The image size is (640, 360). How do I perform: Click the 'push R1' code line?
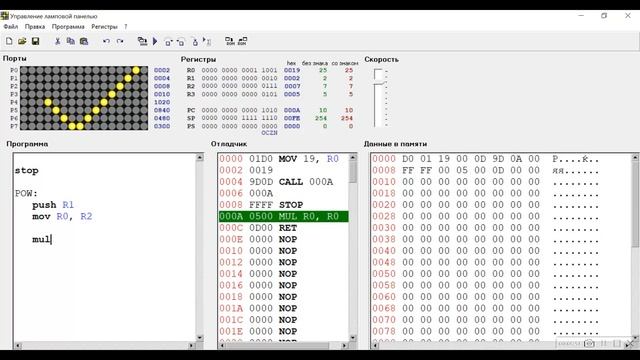tap(53, 205)
